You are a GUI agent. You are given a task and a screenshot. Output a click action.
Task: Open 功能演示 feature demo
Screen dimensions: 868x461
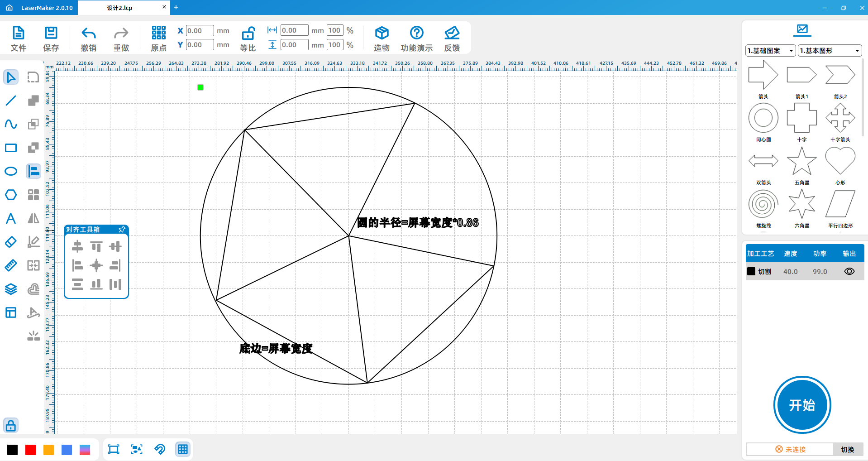pos(416,38)
